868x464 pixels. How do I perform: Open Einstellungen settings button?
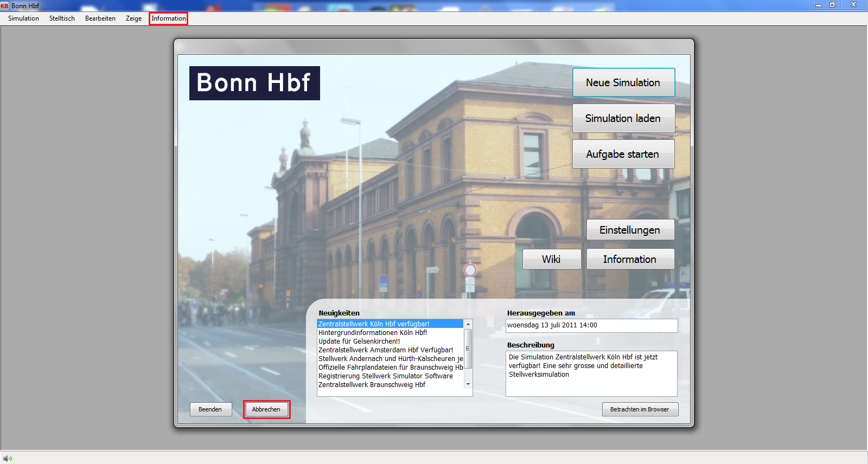tap(630, 230)
